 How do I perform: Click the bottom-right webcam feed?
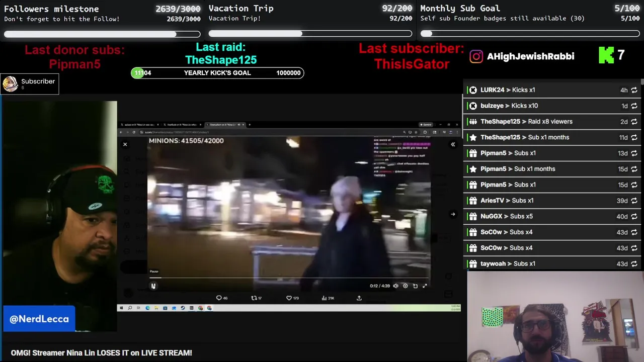click(555, 317)
